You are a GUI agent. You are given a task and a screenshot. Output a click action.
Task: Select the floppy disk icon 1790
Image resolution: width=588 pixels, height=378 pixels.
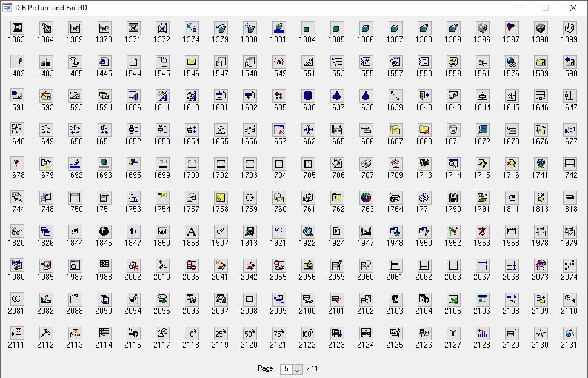453,197
